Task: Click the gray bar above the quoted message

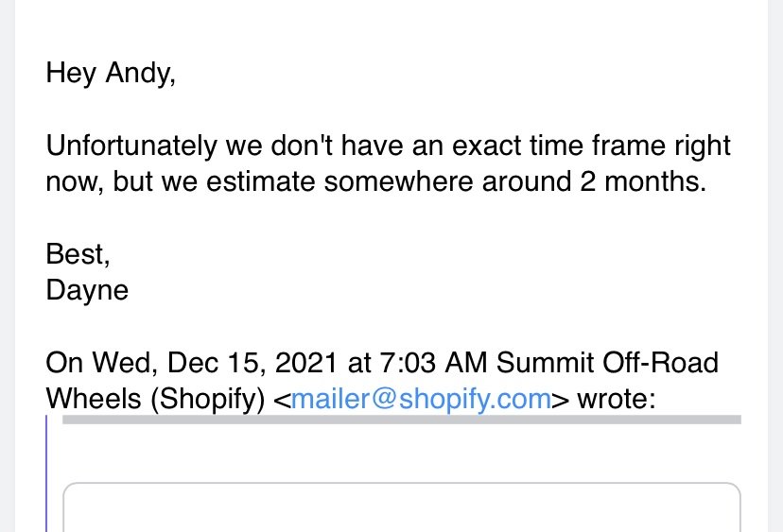Action: 402,420
